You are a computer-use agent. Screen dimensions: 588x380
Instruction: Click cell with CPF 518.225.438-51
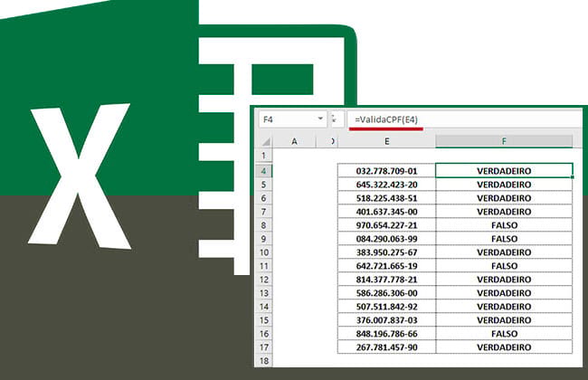pos(386,198)
